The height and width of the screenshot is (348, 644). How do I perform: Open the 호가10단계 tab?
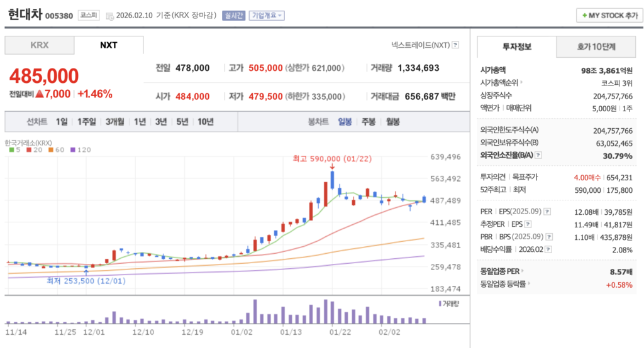[x=596, y=46]
